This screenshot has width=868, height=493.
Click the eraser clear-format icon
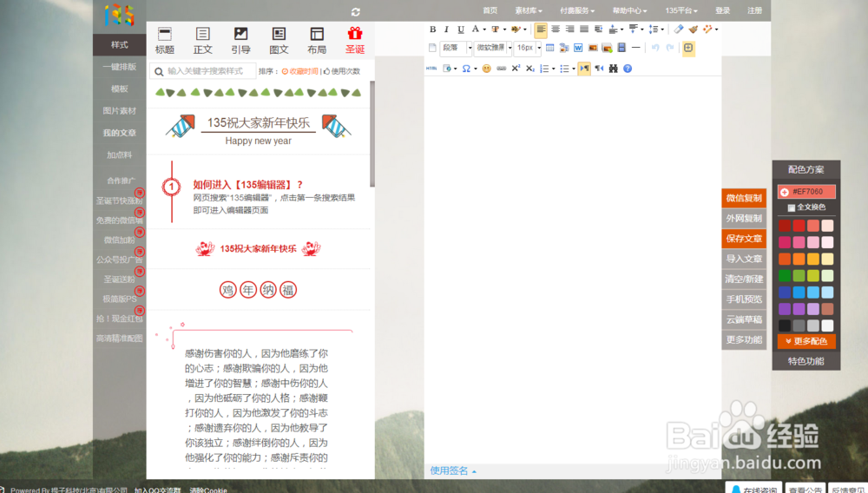pyautogui.click(x=679, y=30)
